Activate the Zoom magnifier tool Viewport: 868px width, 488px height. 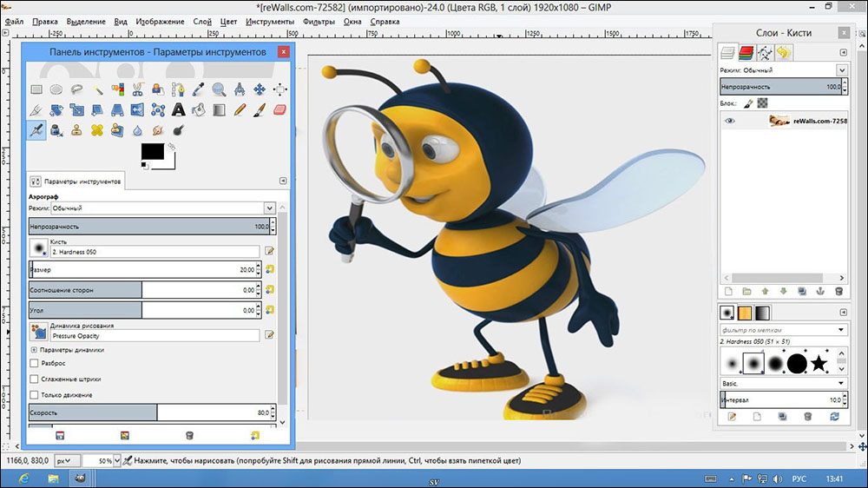219,89
